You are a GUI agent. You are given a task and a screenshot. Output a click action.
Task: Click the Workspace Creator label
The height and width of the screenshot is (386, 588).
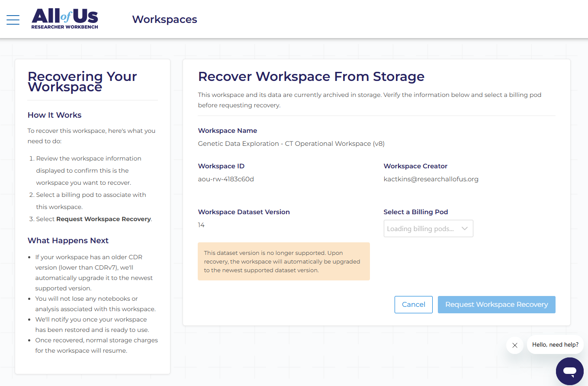tap(415, 166)
